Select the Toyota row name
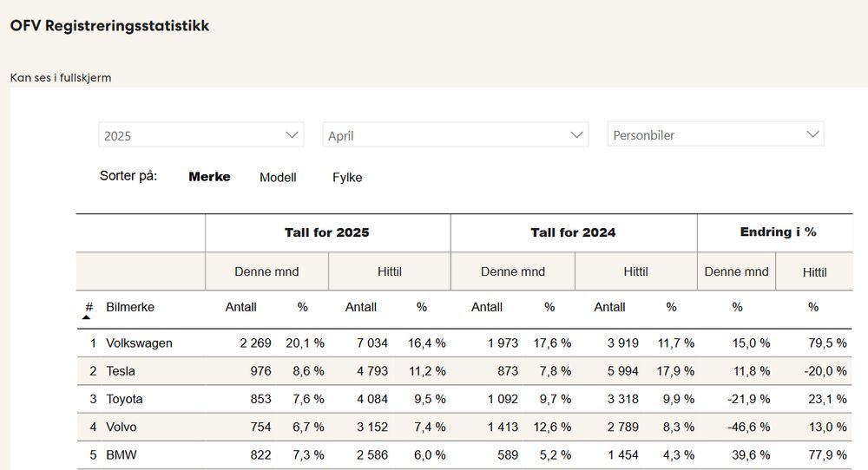 click(124, 399)
